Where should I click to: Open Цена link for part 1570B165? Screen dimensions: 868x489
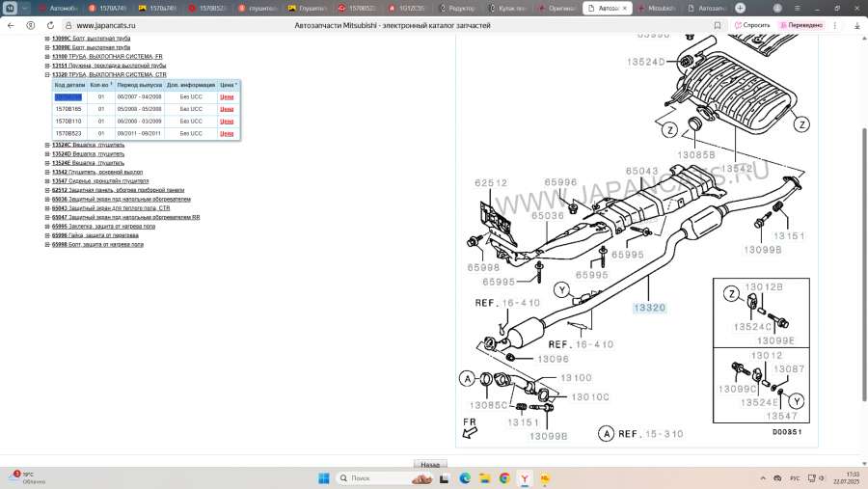point(227,109)
